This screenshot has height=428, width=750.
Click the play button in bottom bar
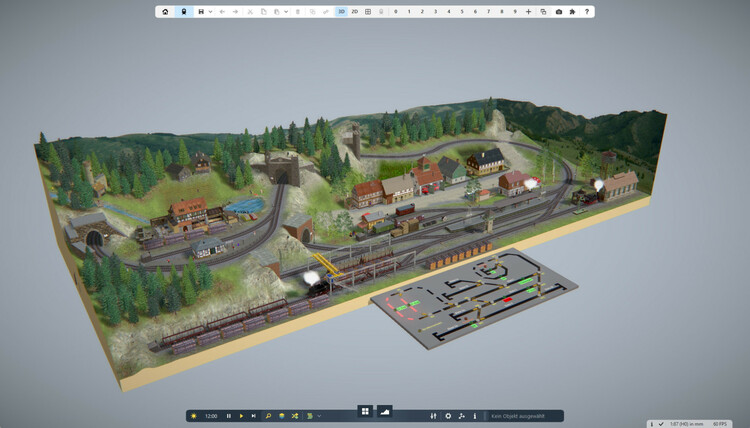241,416
